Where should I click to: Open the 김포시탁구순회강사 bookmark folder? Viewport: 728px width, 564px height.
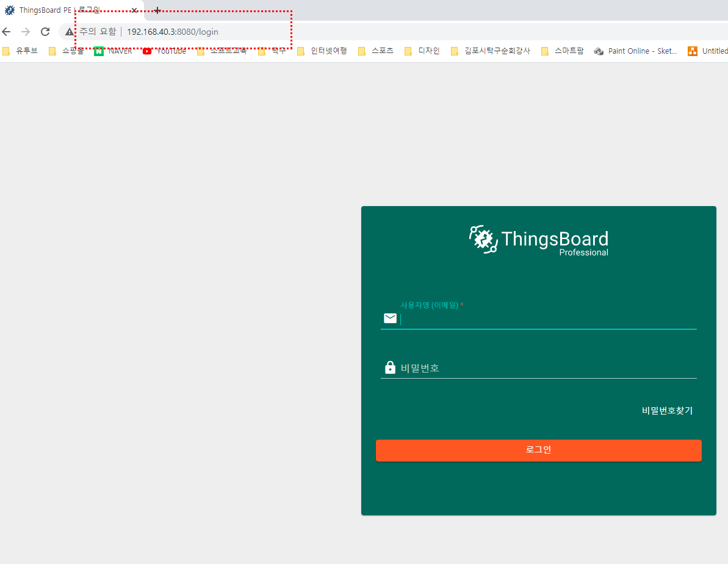pyautogui.click(x=491, y=51)
